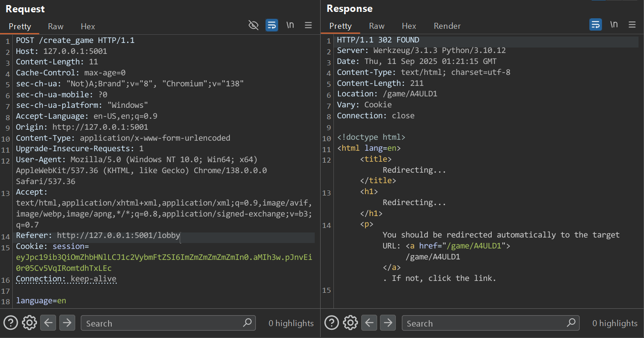Viewport: 644px width, 338px height.
Task: Open Request search help icon
Action: coord(11,323)
